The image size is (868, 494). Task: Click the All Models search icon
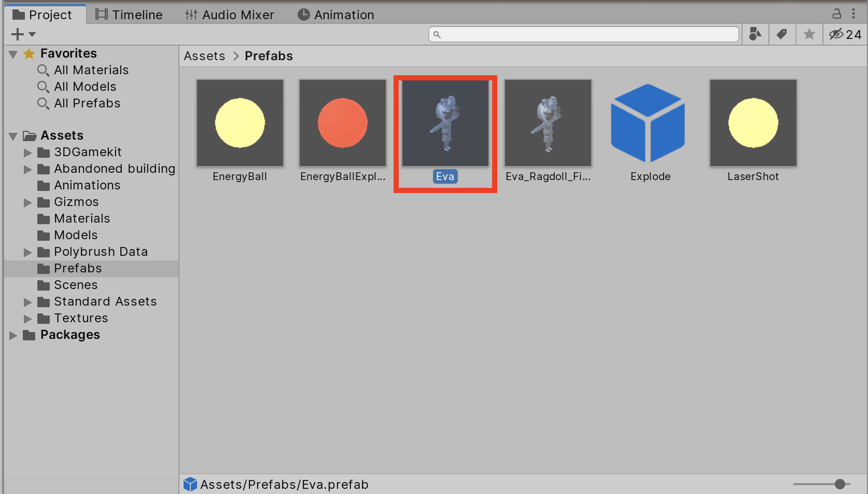pos(43,87)
